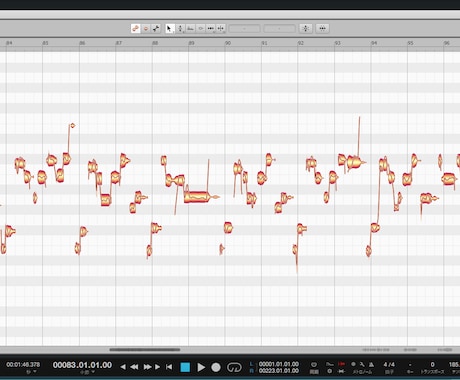Screen dimensions: 460x380
Task: Click bar 88 on the ruler
Action: coord(155,43)
